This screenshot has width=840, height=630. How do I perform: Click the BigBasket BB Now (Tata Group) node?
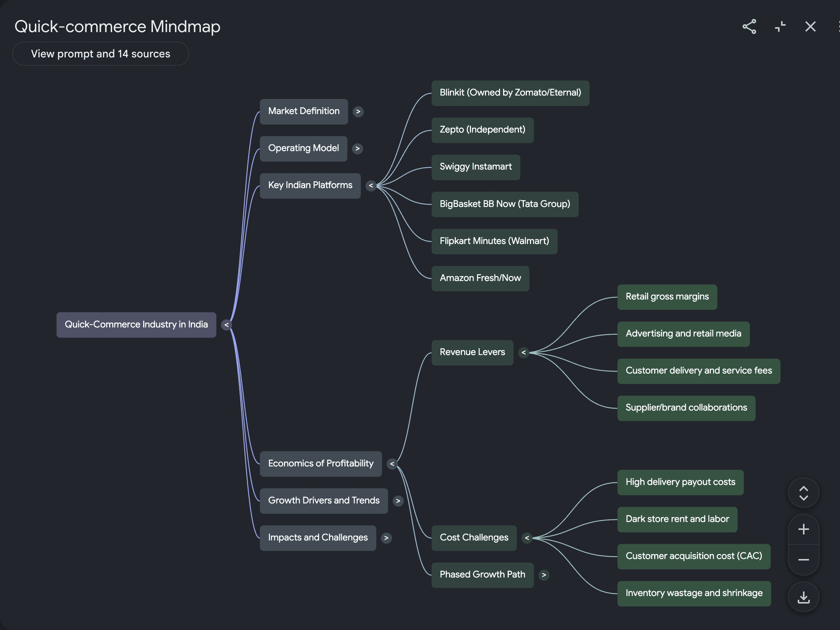pos(505,204)
